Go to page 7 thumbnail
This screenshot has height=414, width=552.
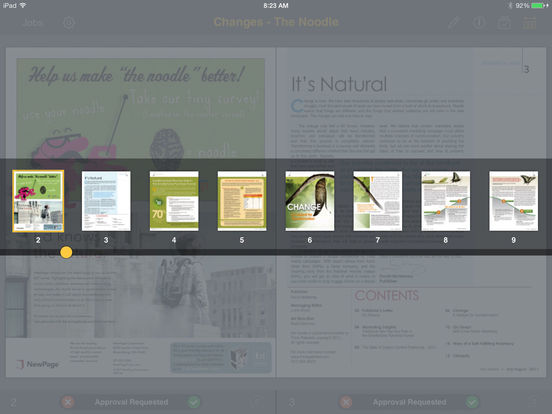[377, 201]
